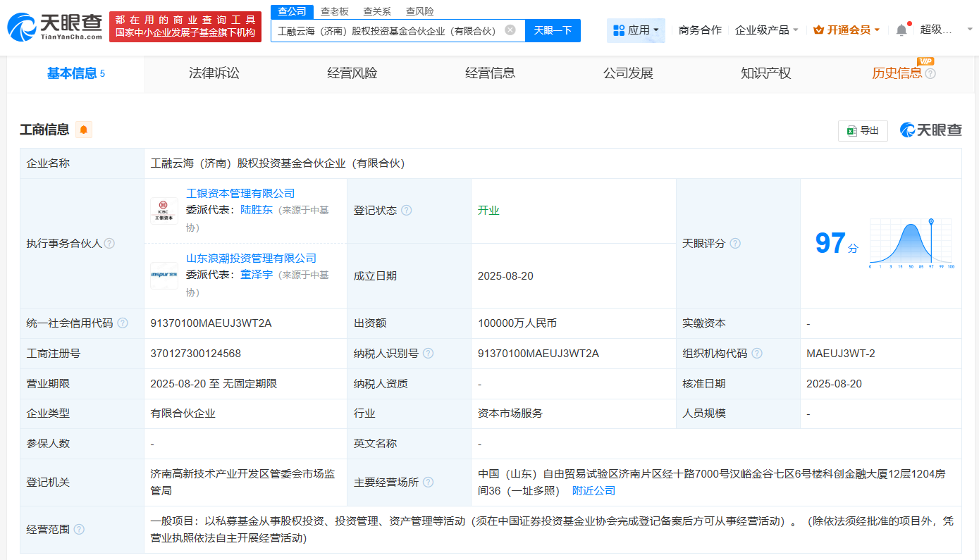979x560 pixels.
Task: Switch to the 知识产权 tab
Action: [x=765, y=73]
